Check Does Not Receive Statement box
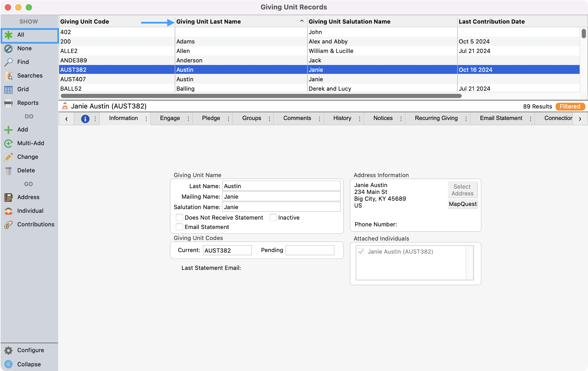This screenshot has height=371, width=588. (x=179, y=217)
